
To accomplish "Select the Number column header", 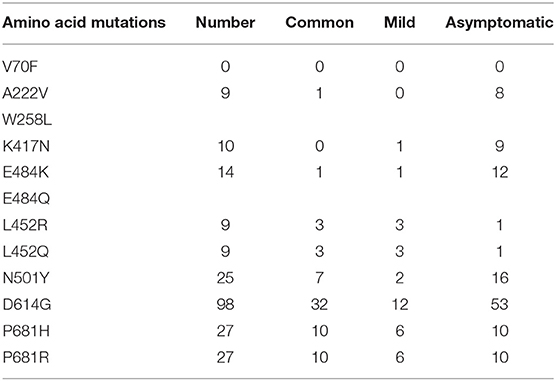I will [225, 23].
